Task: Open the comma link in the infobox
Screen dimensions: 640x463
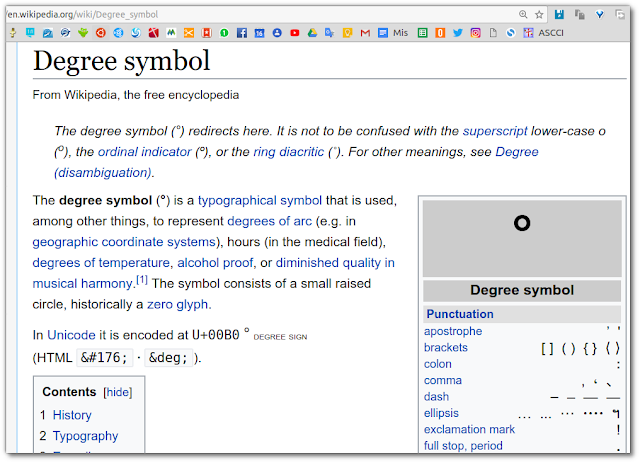Action: pos(443,381)
